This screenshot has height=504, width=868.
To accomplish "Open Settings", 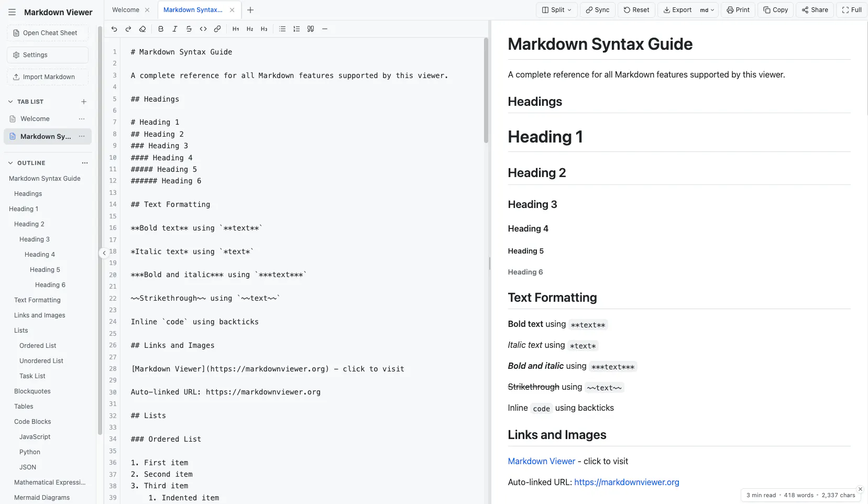I will tap(48, 55).
